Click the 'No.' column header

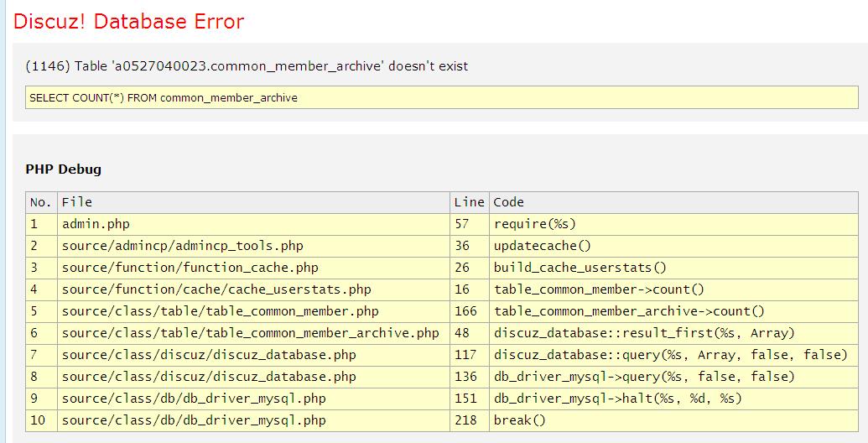click(x=42, y=203)
